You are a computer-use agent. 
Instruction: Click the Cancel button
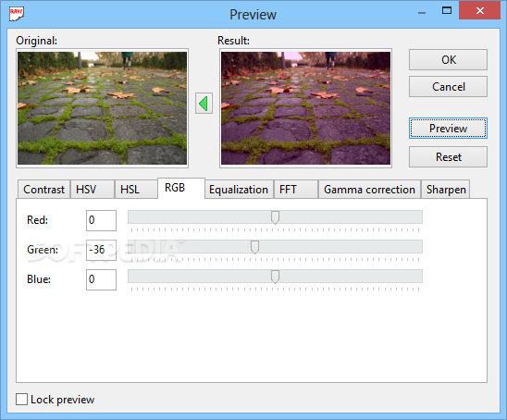pyautogui.click(x=448, y=87)
